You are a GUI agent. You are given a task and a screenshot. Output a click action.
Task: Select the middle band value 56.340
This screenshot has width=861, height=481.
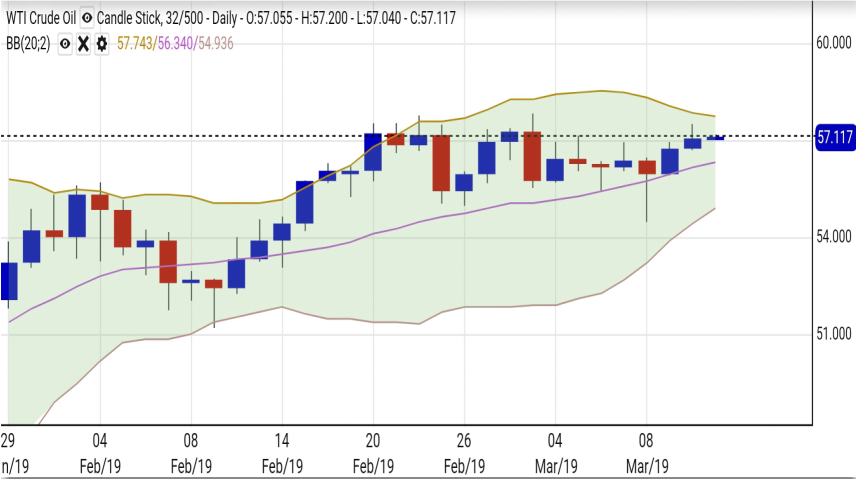click(176, 44)
